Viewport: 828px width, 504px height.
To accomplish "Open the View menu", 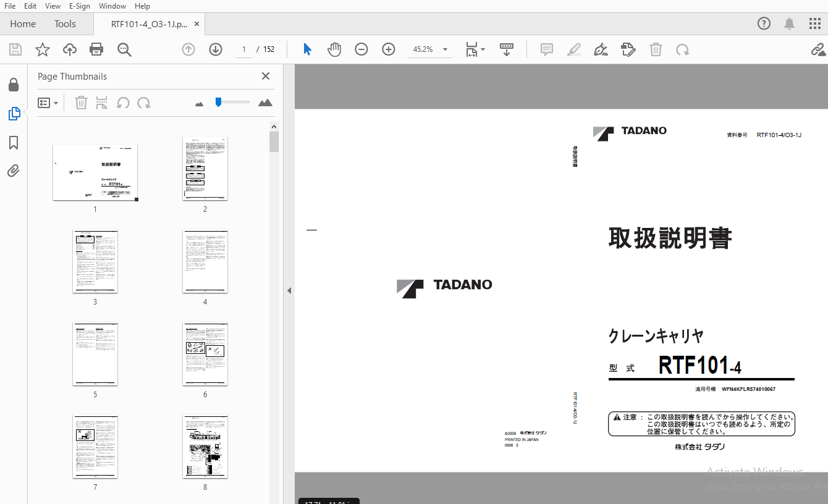I will (53, 6).
